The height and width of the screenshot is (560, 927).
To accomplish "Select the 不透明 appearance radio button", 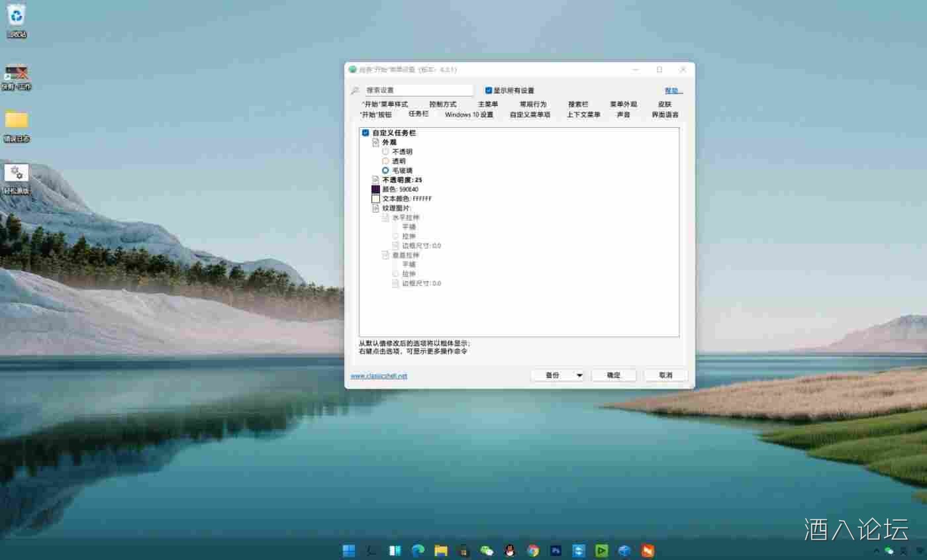I will coord(385,151).
